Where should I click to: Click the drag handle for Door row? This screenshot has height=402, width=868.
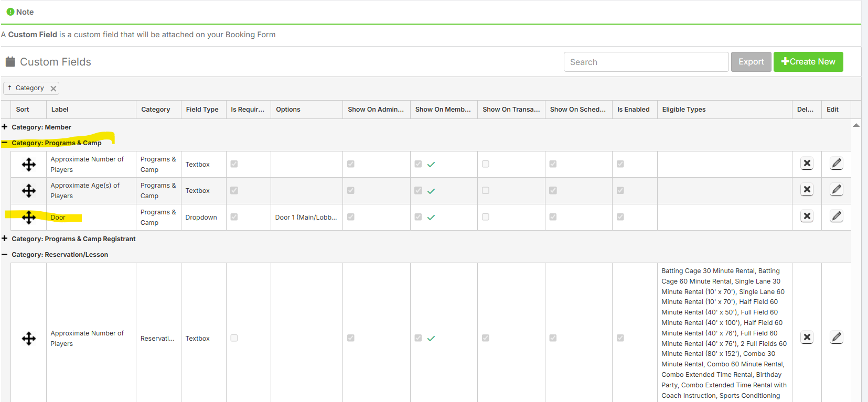coord(29,217)
